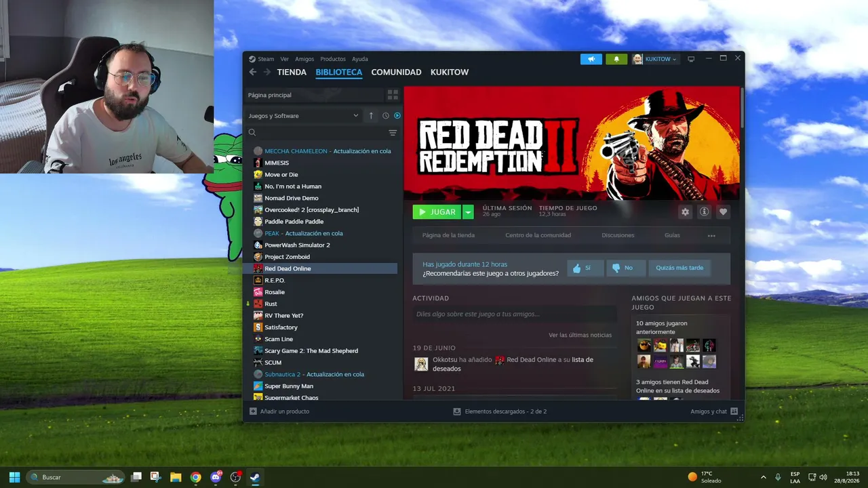
Task: Open Google Chrome from the taskbar
Action: 195,477
